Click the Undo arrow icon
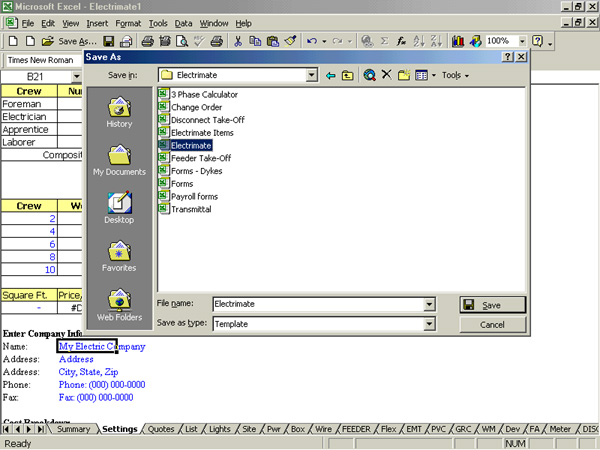Image resolution: width=600 pixels, height=450 pixels. (x=312, y=41)
